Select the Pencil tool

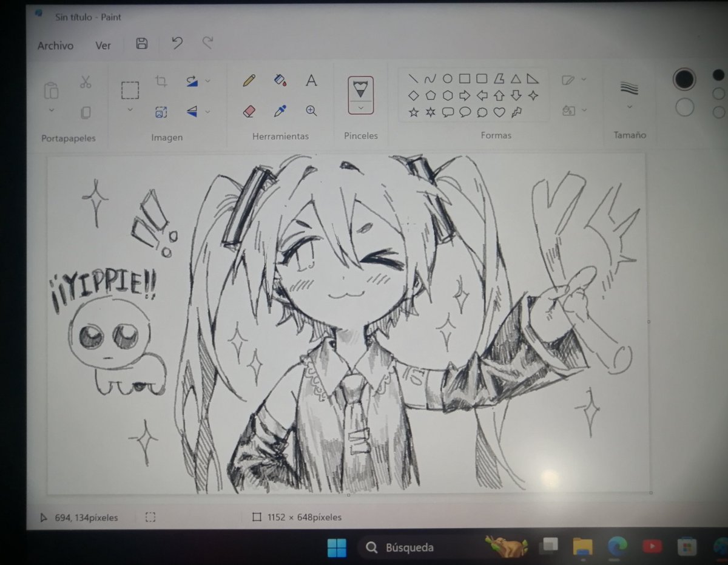(249, 81)
